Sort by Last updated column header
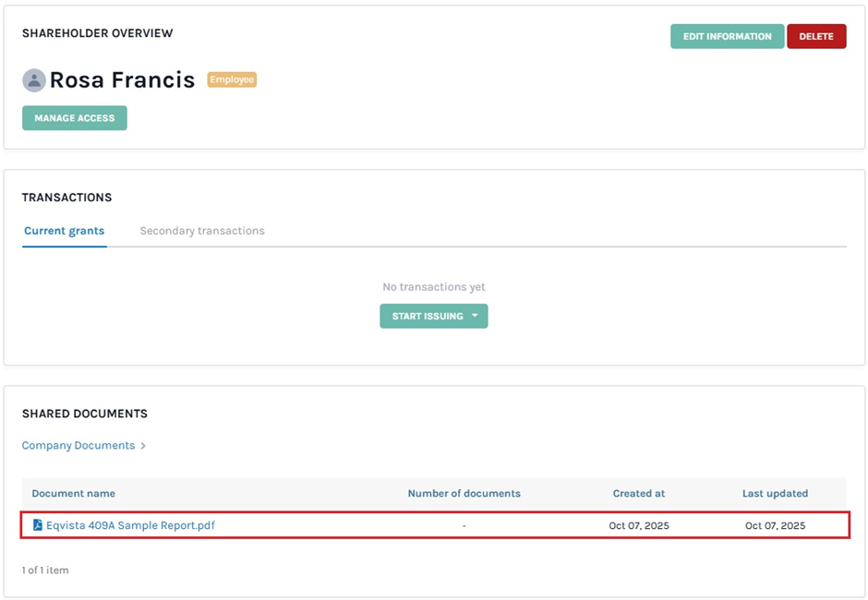This screenshot has height=600, width=868. tap(775, 494)
